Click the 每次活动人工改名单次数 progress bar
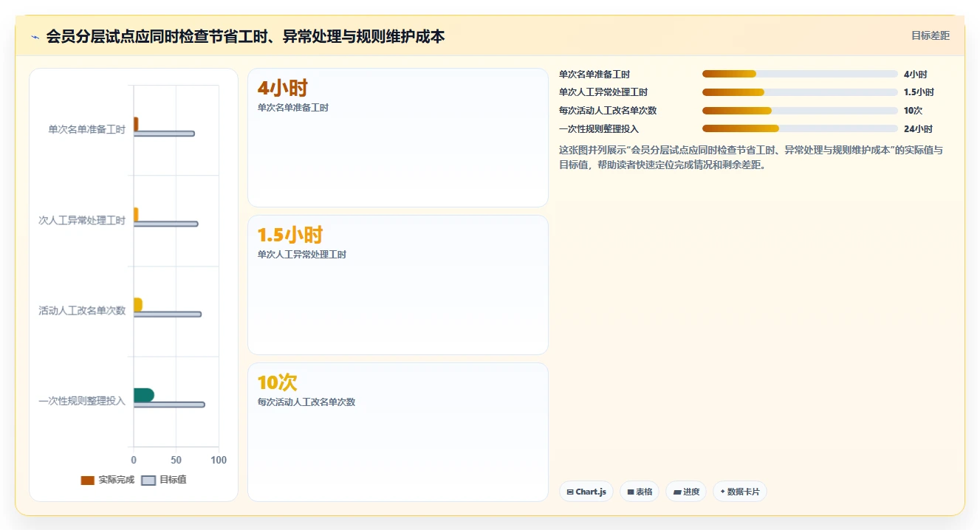This screenshot has width=980, height=530. coord(800,111)
